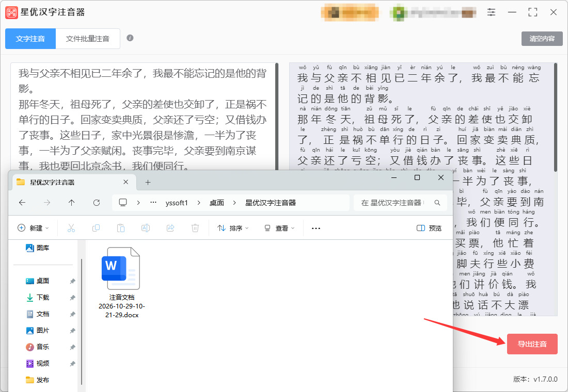Select the 星优汉字注音器 Explorer tab
This screenshot has height=392, width=568.
[74, 182]
